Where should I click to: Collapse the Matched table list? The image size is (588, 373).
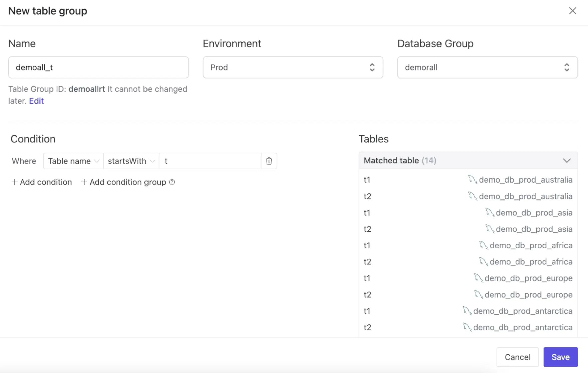tap(567, 160)
